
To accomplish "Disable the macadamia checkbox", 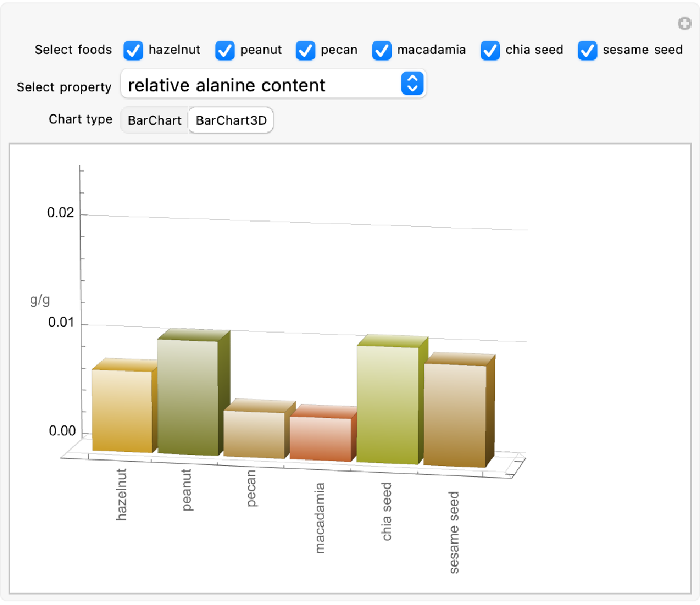I will tap(382, 50).
